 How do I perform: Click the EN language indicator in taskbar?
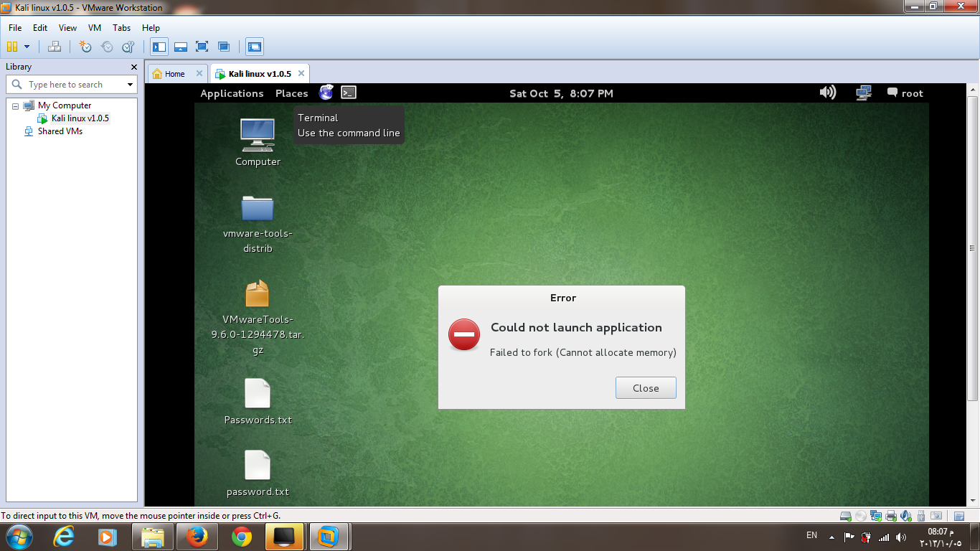point(812,535)
